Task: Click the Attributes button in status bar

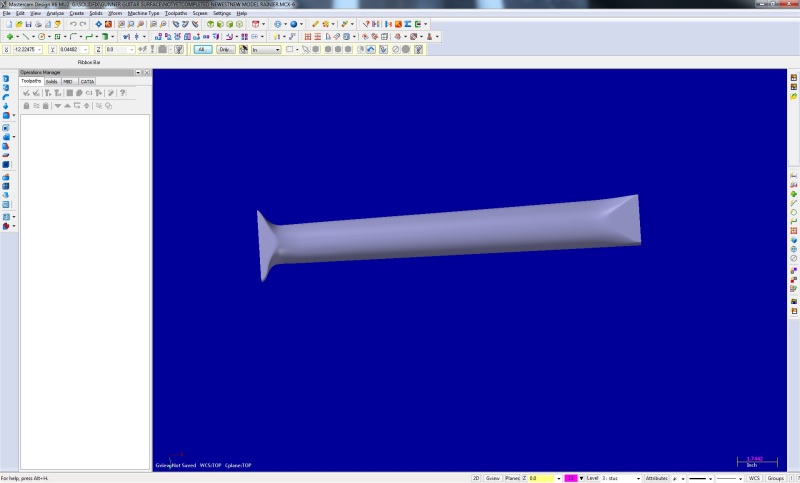Action: (657, 478)
